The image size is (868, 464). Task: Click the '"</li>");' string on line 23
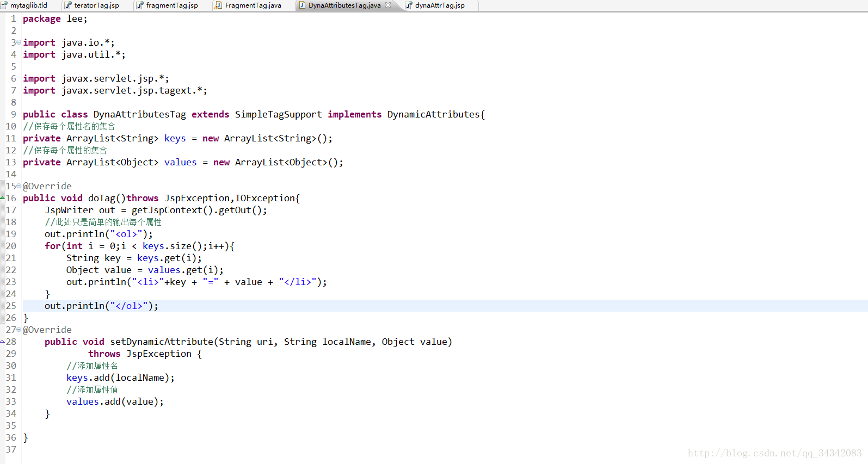click(303, 282)
